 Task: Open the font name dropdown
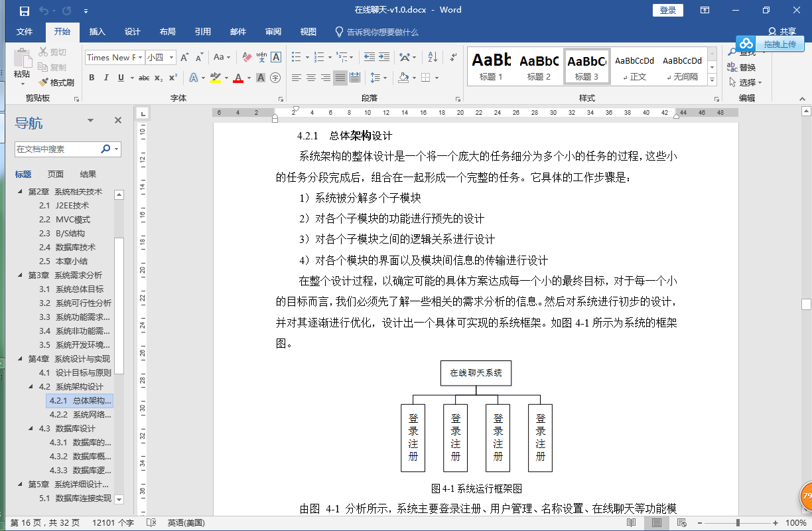(139, 58)
